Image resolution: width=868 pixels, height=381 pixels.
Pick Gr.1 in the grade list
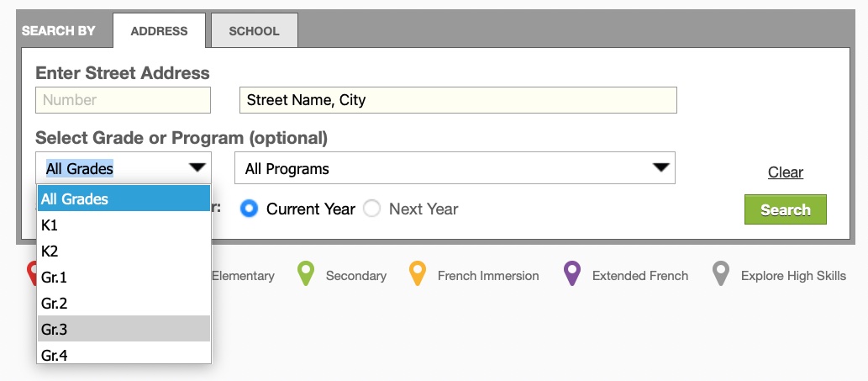[124, 277]
